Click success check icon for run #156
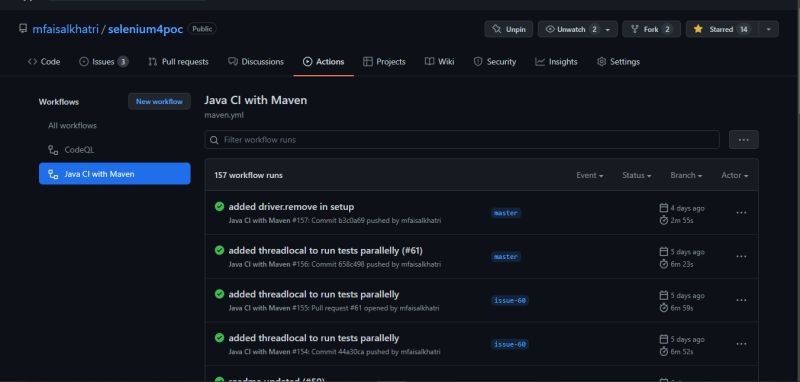The image size is (800, 382). pos(219,250)
